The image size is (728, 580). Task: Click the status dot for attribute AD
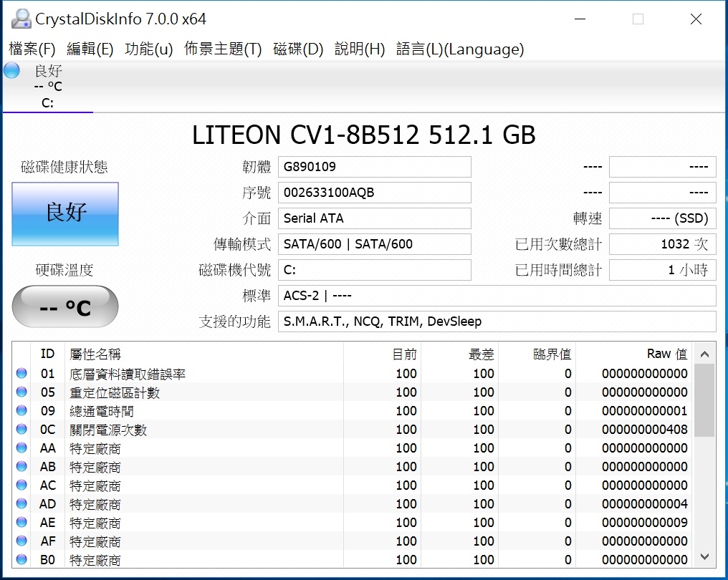tap(21, 503)
